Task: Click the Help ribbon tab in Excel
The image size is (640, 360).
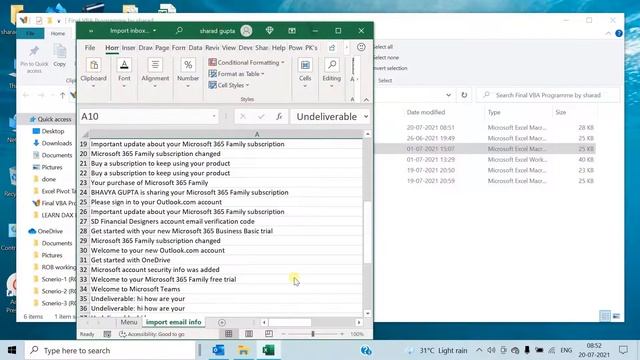Action: point(278,48)
